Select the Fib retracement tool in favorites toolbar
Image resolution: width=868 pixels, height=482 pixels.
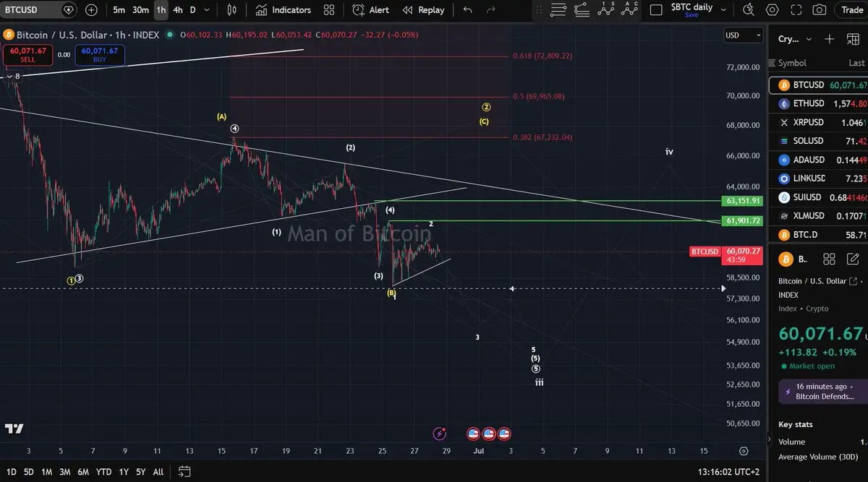tap(582, 10)
